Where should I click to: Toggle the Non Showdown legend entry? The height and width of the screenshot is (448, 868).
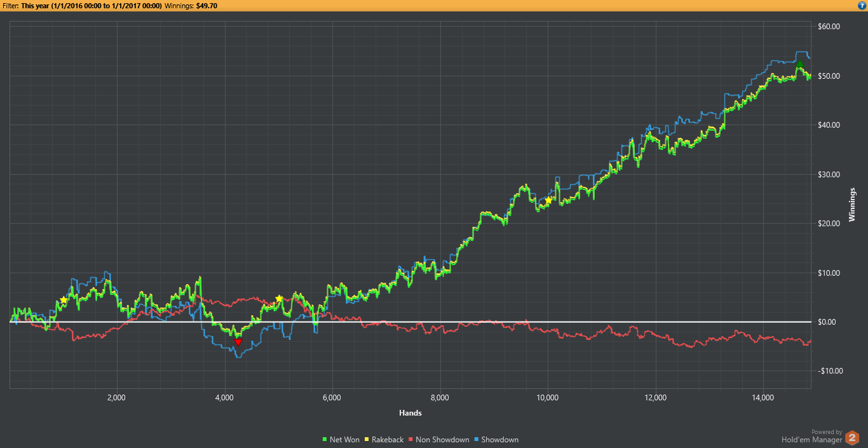tap(439, 440)
